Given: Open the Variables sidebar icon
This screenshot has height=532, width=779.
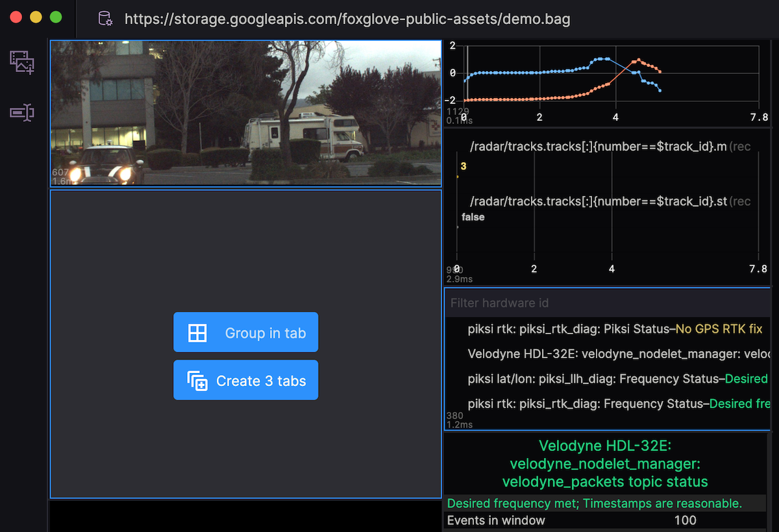Looking at the screenshot, I should pos(22,113).
